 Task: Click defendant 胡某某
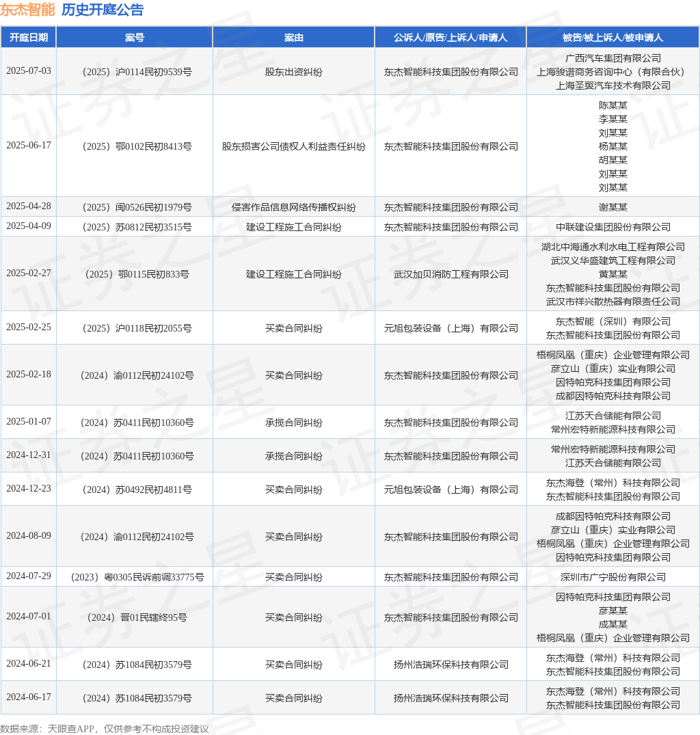coord(613,160)
